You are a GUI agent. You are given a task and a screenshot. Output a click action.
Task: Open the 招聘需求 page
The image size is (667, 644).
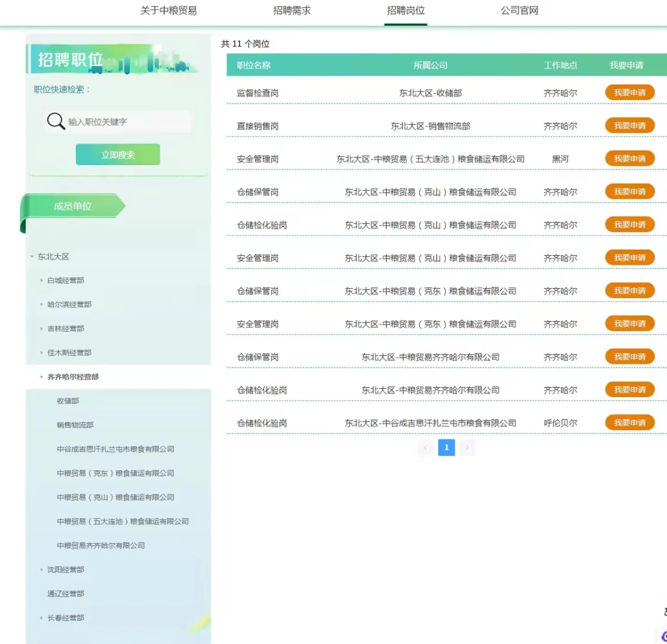pyautogui.click(x=291, y=11)
